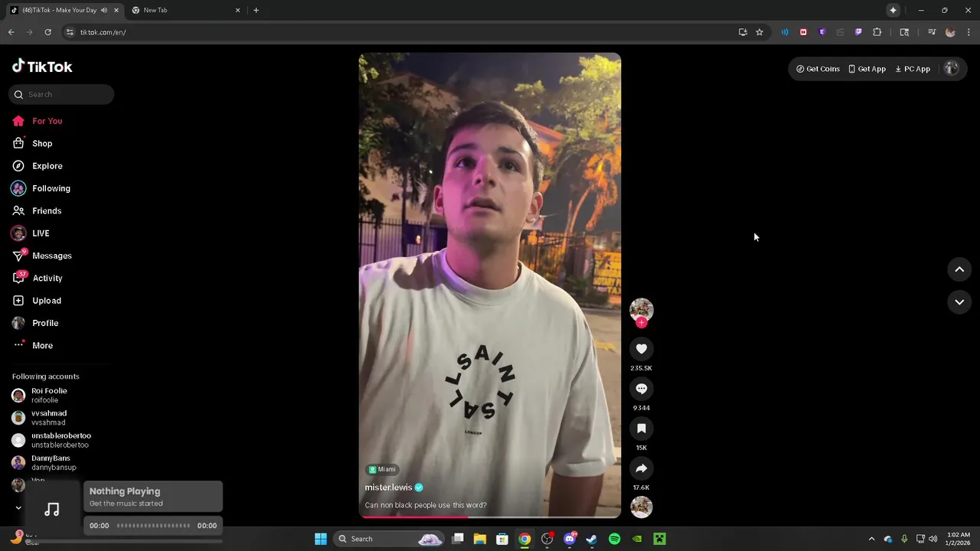This screenshot has height=551, width=980.
Task: Click the address bar URL
Action: click(x=103, y=32)
